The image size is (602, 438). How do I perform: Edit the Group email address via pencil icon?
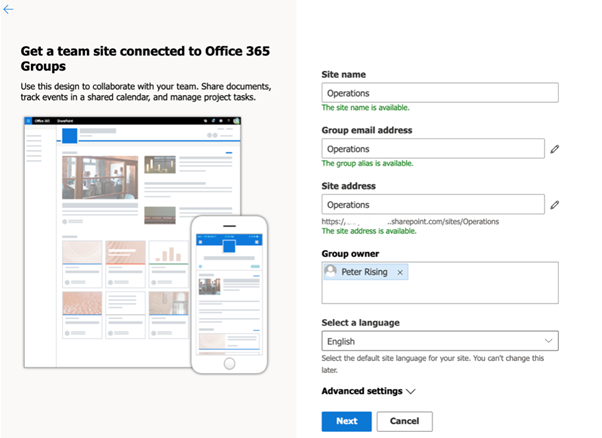[x=554, y=149]
